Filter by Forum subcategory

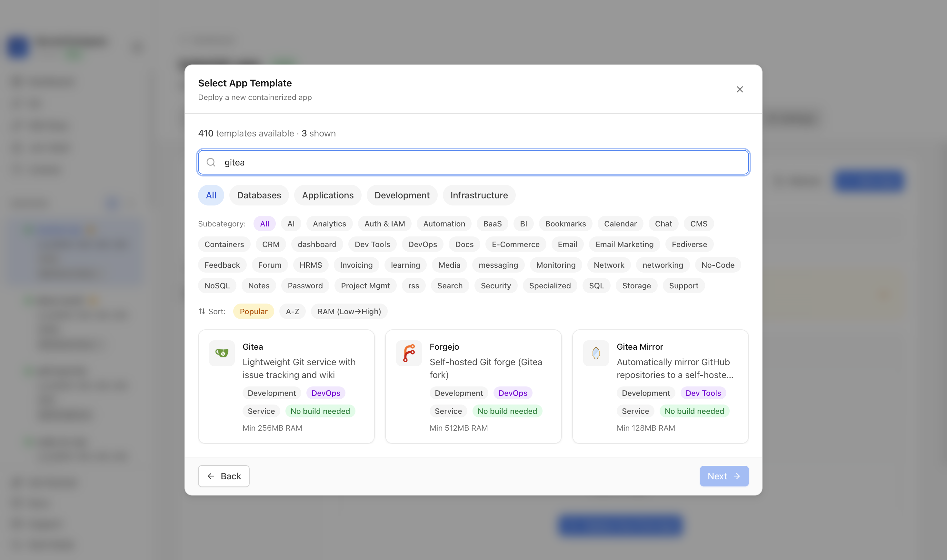269,265
